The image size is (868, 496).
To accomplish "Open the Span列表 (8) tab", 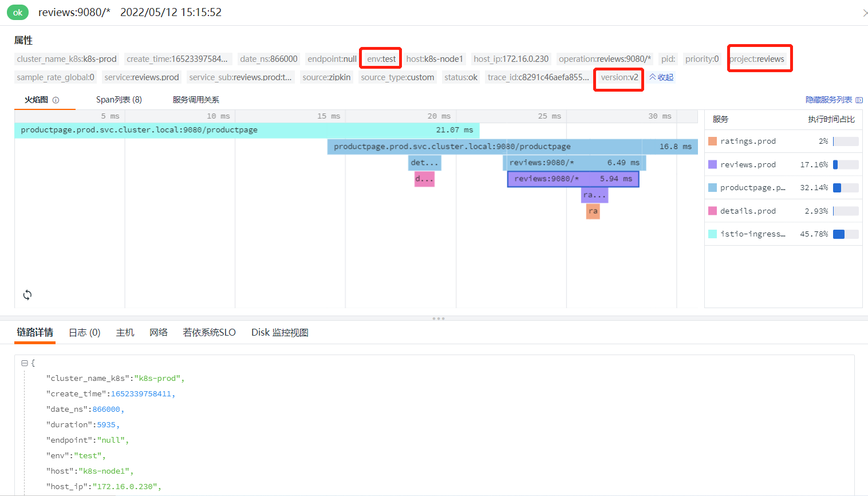I will [x=119, y=100].
